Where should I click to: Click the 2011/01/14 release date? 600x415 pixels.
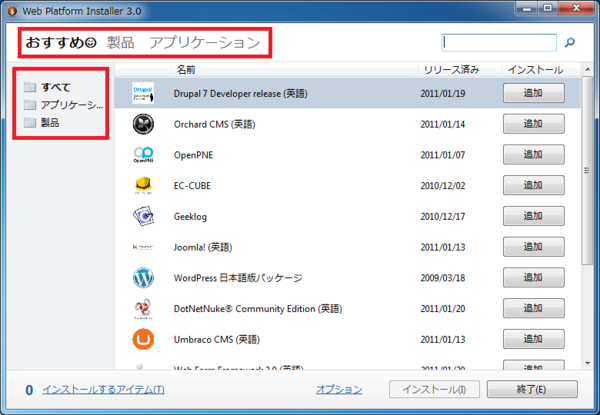[x=443, y=124]
